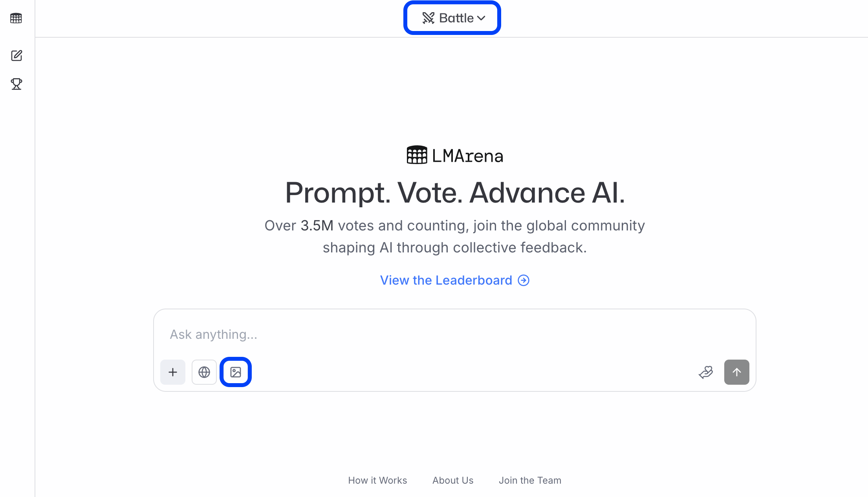This screenshot has height=497, width=868.
Task: Open the leaderboard via the trophy icon
Action: [x=16, y=84]
